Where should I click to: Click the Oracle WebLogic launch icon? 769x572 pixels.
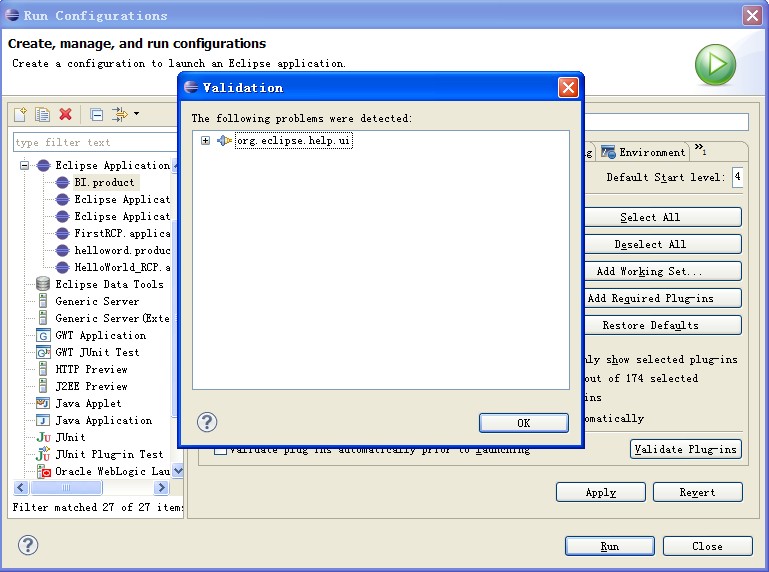[44, 471]
